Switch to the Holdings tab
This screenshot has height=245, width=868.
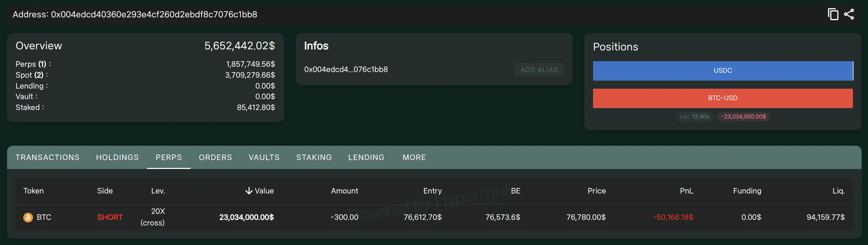point(117,157)
